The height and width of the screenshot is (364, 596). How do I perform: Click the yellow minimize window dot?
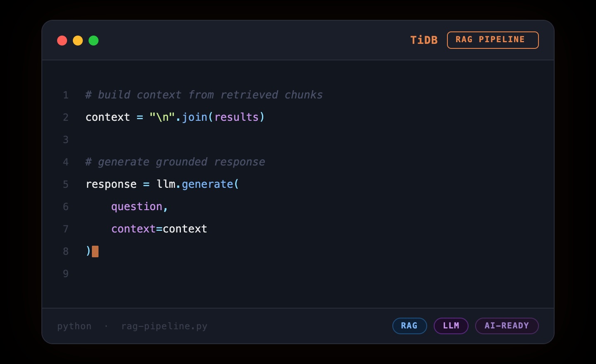click(78, 41)
